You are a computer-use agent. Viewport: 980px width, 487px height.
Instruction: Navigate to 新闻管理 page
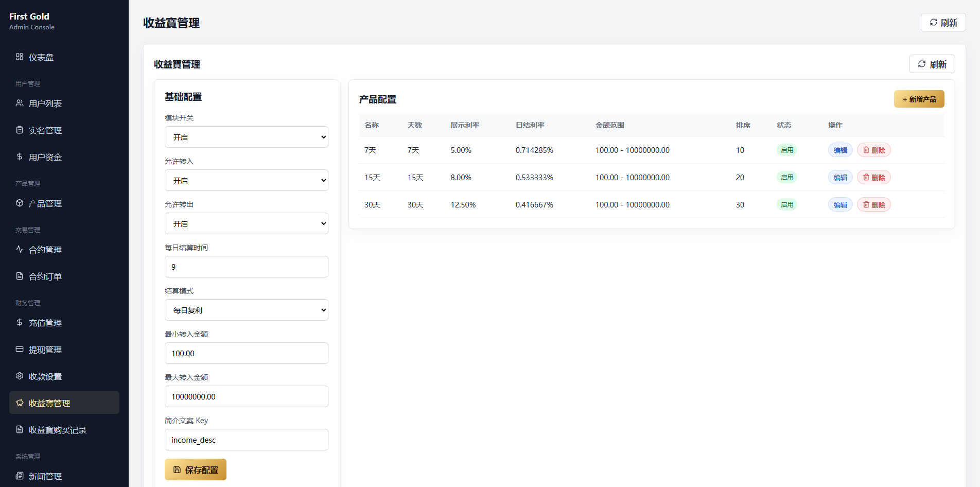[x=64, y=476]
